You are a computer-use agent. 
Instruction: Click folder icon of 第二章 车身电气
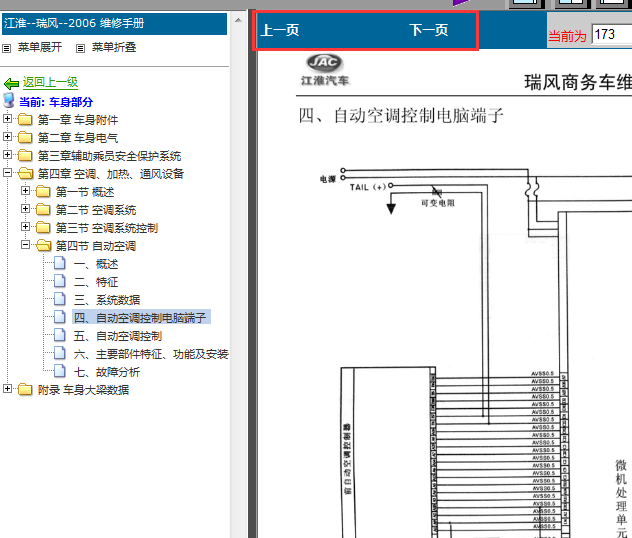point(25,137)
